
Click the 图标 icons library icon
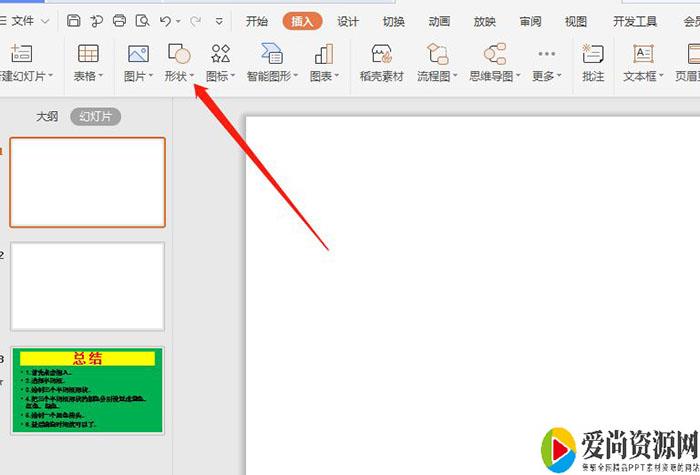point(221,53)
